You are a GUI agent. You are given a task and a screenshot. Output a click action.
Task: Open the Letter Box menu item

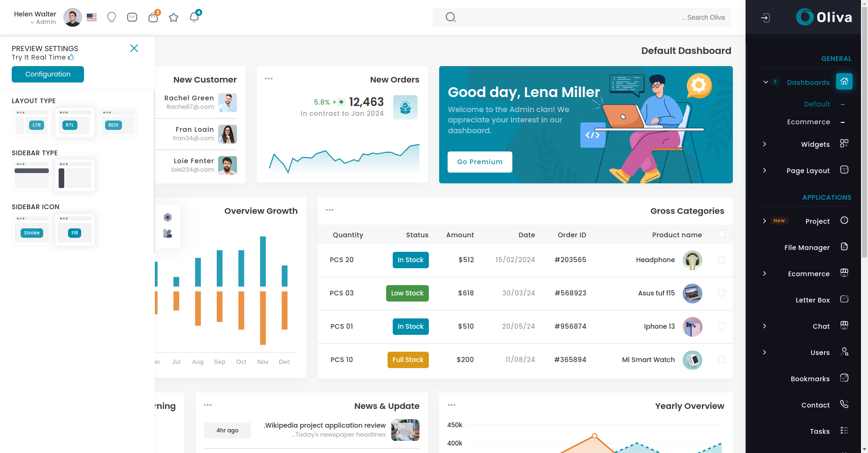tap(813, 300)
